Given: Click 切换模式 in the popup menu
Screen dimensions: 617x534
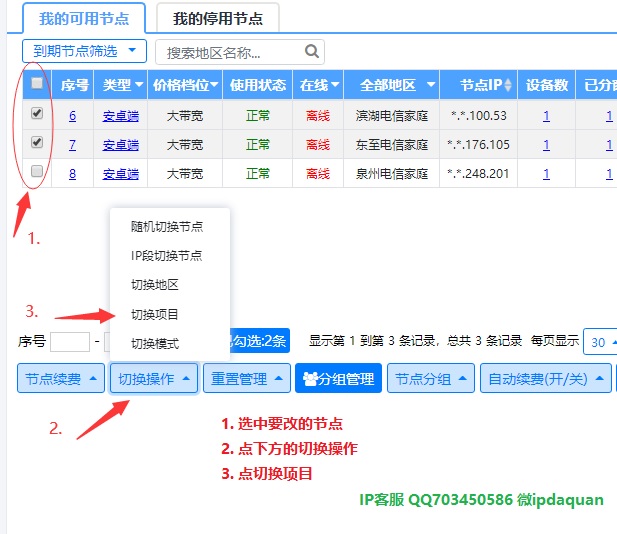Looking at the screenshot, I should tap(154, 343).
